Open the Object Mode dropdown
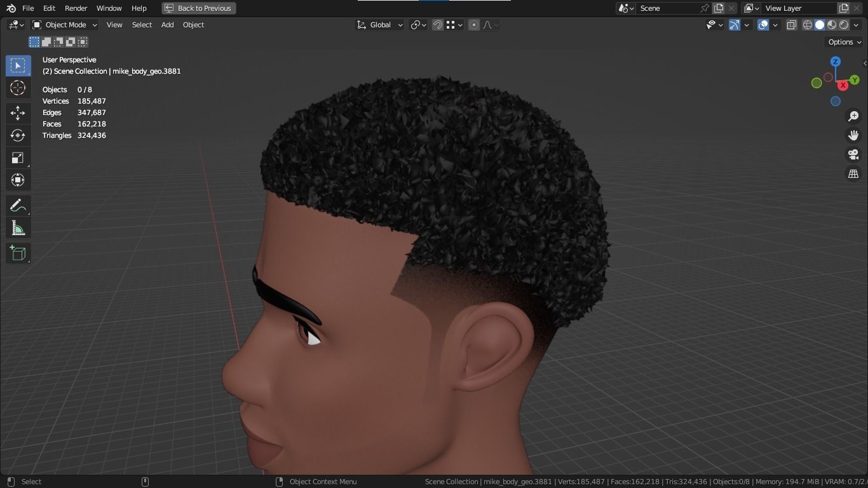 point(64,25)
